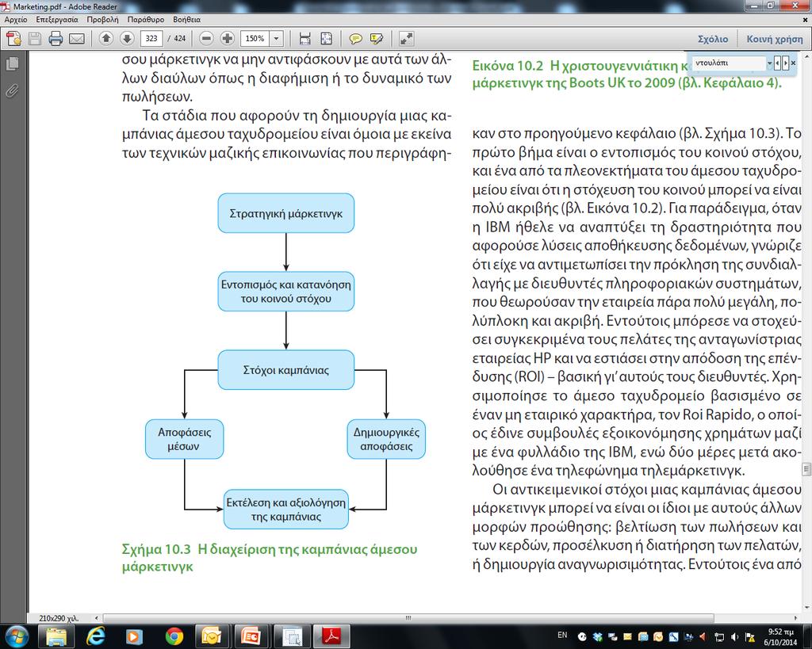Zoom in with the plus button

click(x=228, y=38)
